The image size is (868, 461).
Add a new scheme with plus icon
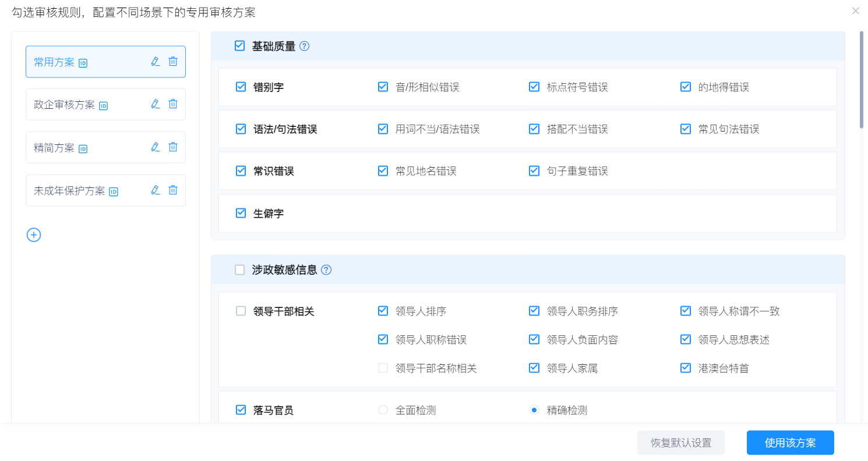34,235
